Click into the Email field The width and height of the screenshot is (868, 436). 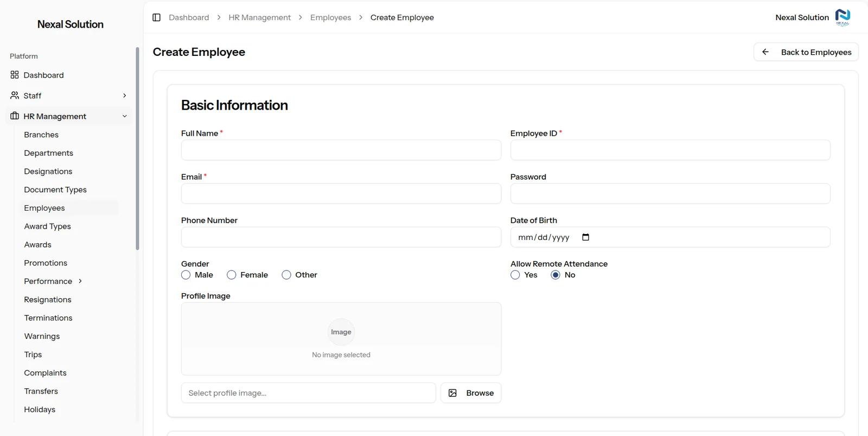pyautogui.click(x=341, y=194)
